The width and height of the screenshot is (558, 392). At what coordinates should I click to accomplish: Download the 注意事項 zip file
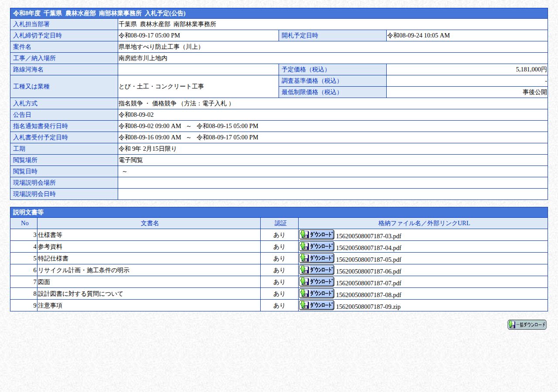[x=316, y=305]
